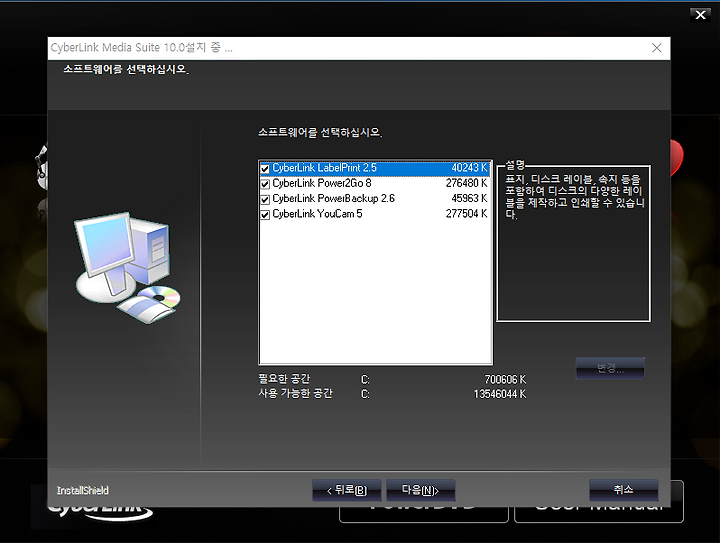Click the 필요한 공간 label
This screenshot has height=543, width=720.
(284, 379)
